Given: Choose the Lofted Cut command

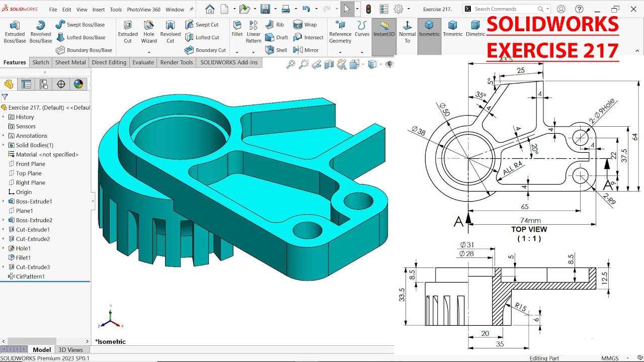Looking at the screenshot, I should (202, 37).
